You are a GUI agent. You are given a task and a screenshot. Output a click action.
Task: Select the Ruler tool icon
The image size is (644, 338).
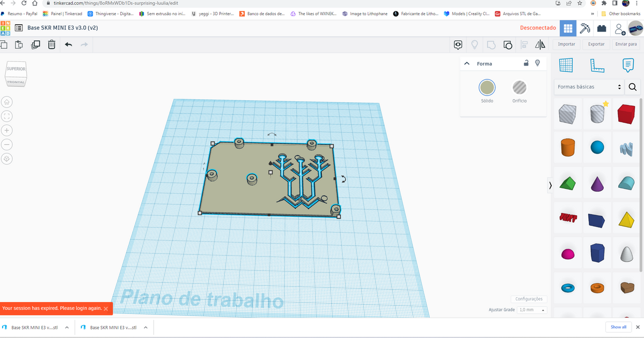(x=597, y=65)
